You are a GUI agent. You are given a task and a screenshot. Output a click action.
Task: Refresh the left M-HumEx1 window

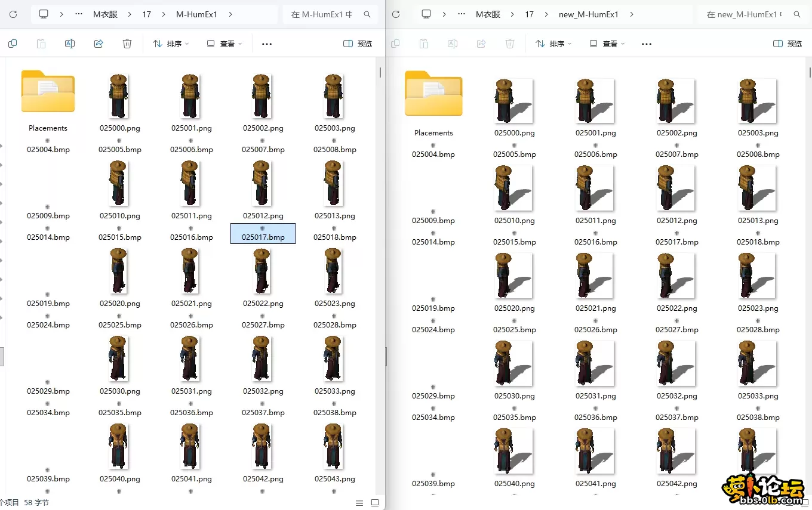[13, 14]
